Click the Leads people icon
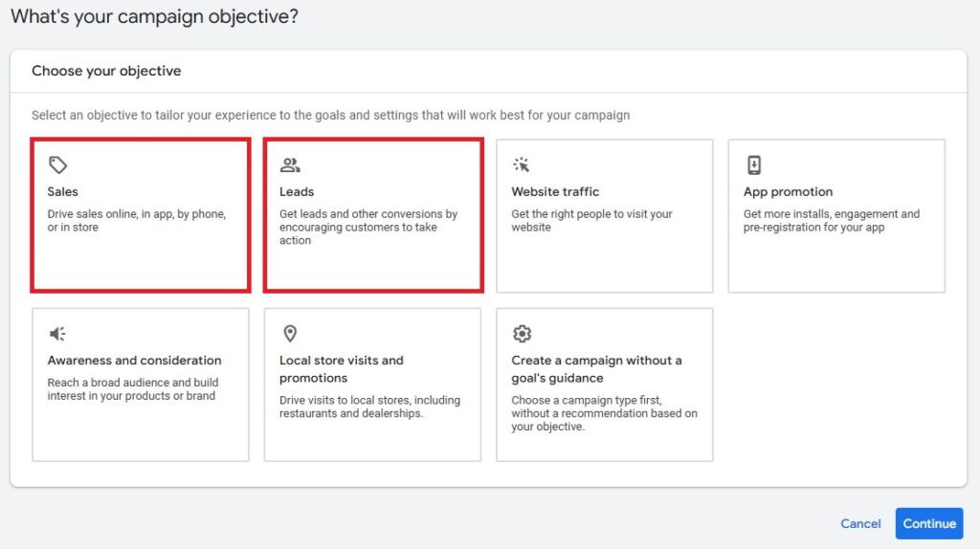 point(290,165)
